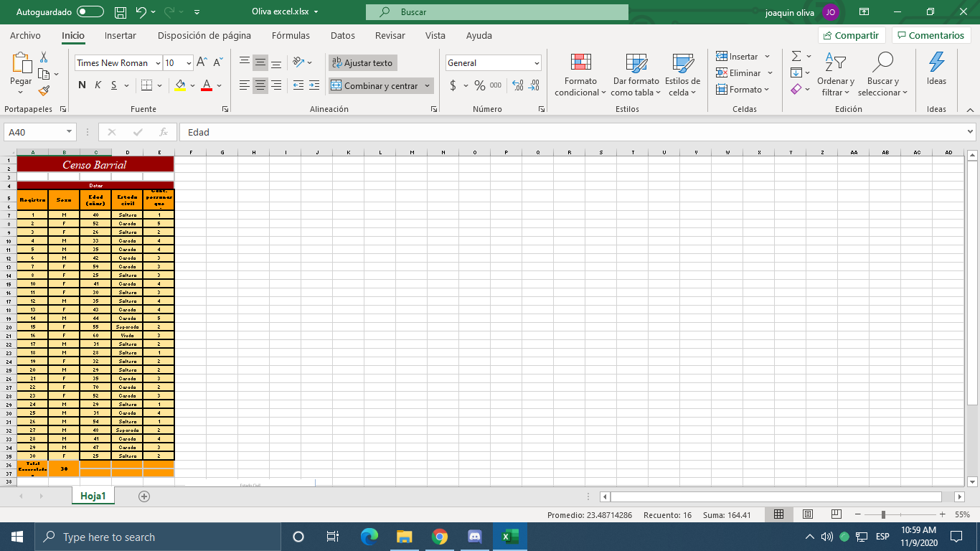Open the Name Box dropdown arrow
The width and height of the screenshot is (980, 551).
tap(69, 132)
